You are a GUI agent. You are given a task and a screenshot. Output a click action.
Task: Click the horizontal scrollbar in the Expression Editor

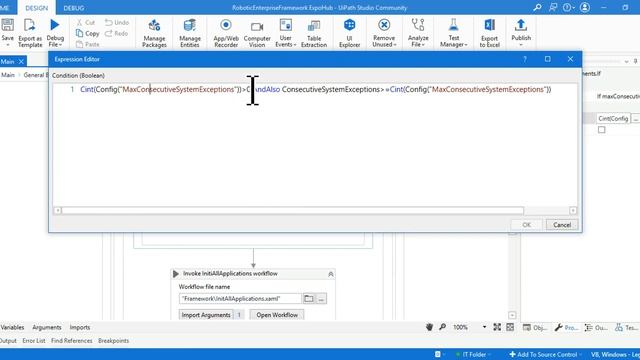click(292, 211)
